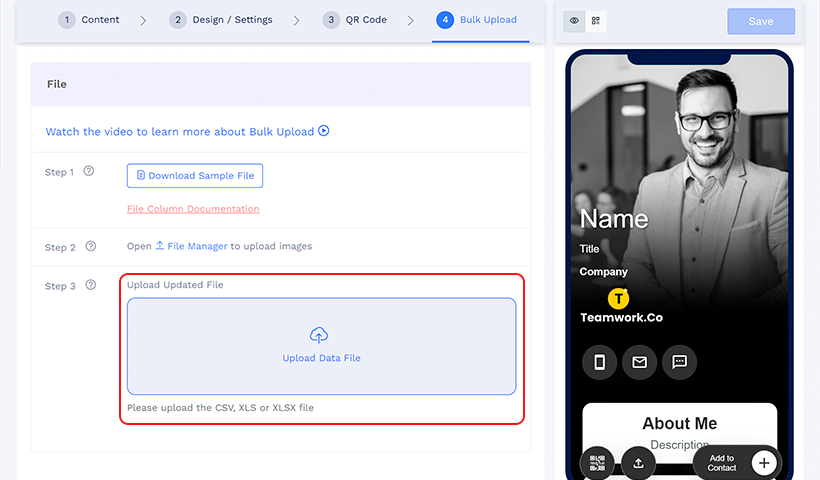Open File Column Documentation link
This screenshot has width=820, height=480.
pos(193,209)
